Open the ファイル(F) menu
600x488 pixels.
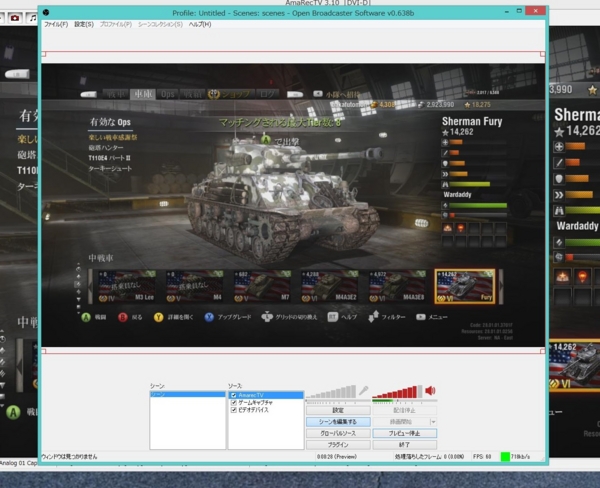coord(56,24)
